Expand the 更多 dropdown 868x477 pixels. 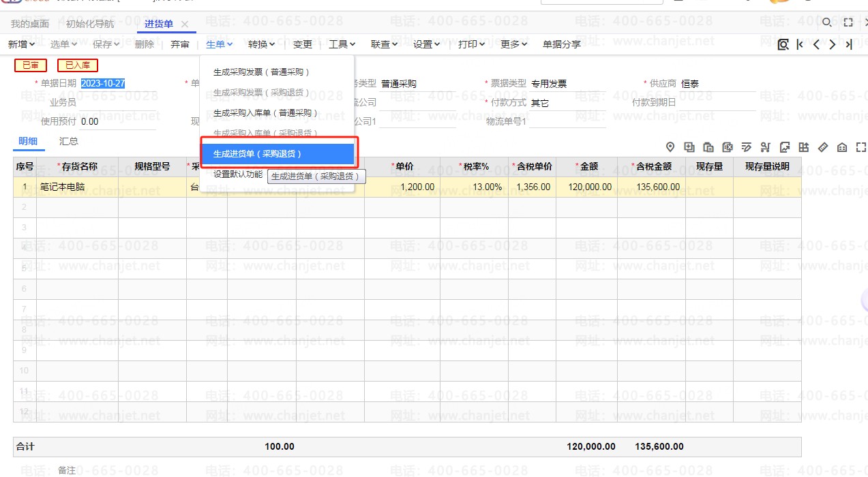(x=513, y=44)
